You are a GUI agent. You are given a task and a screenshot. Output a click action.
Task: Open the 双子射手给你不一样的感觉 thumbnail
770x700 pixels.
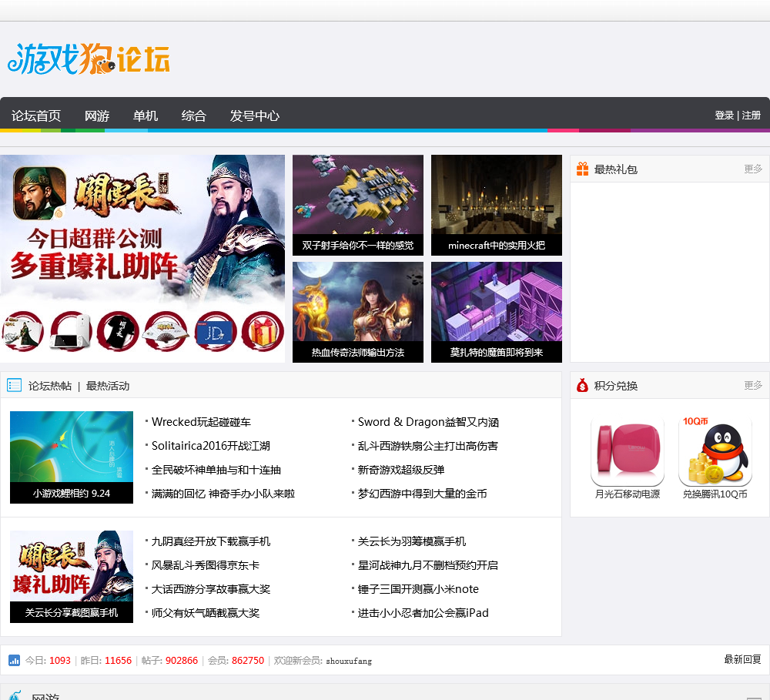358,206
